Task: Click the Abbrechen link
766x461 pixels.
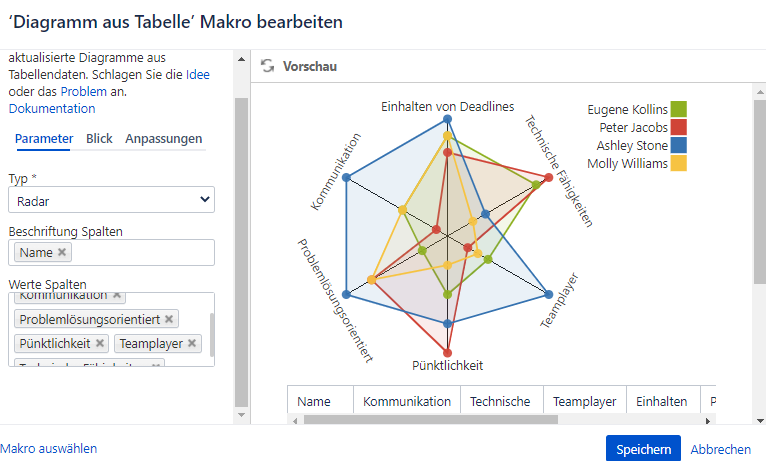Action: point(720,449)
